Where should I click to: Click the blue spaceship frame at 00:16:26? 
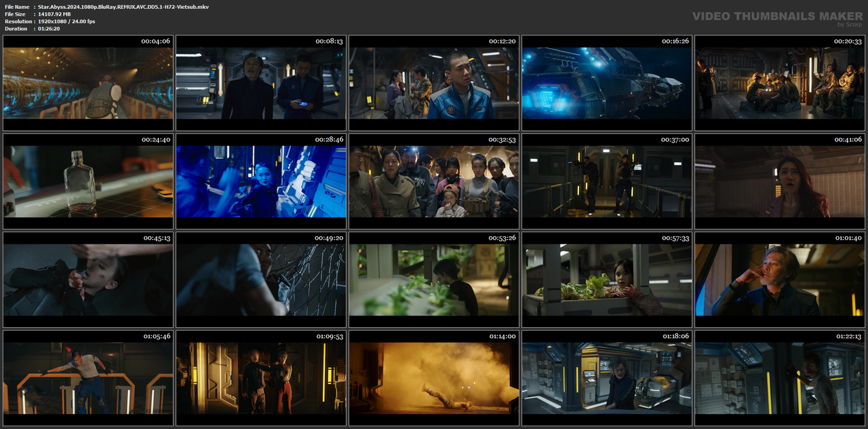pos(607,83)
